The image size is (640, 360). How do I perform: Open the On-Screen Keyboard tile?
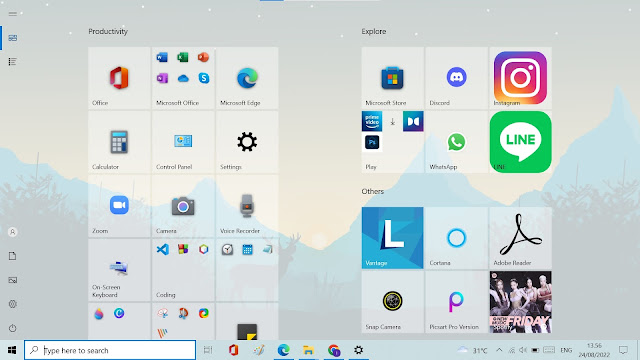119,270
